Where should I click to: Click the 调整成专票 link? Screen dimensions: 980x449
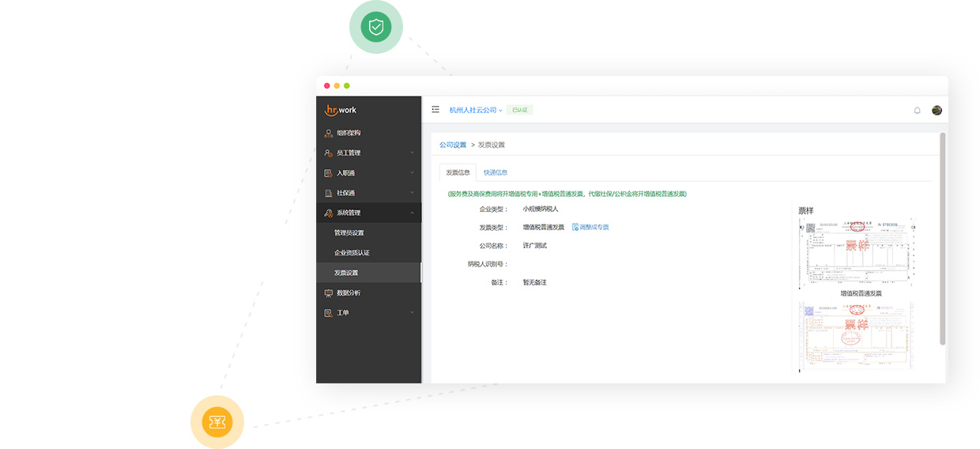click(x=590, y=228)
